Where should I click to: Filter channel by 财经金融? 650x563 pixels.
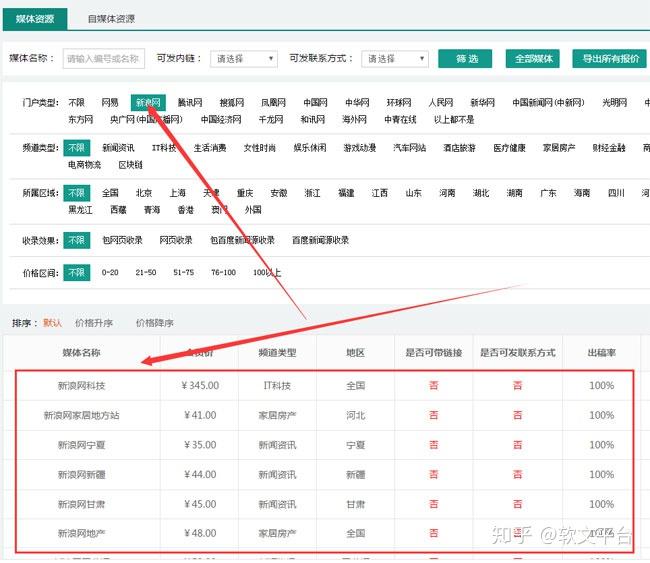609,148
